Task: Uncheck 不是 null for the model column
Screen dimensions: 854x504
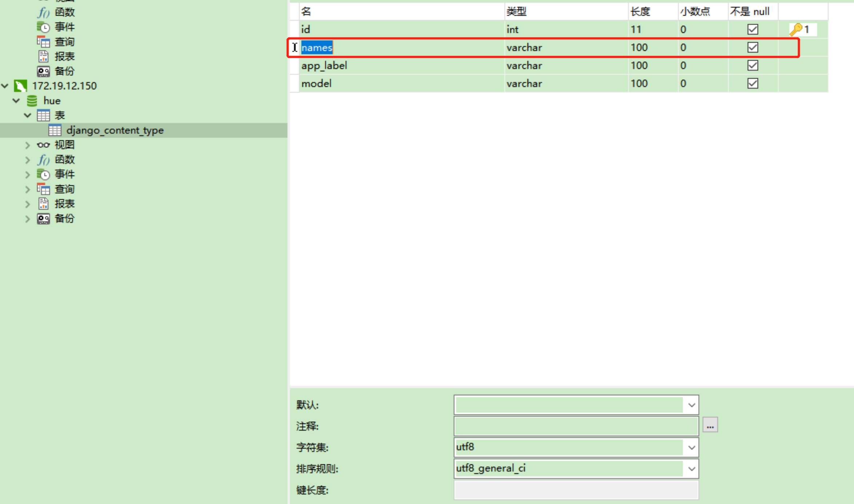Action: (752, 83)
